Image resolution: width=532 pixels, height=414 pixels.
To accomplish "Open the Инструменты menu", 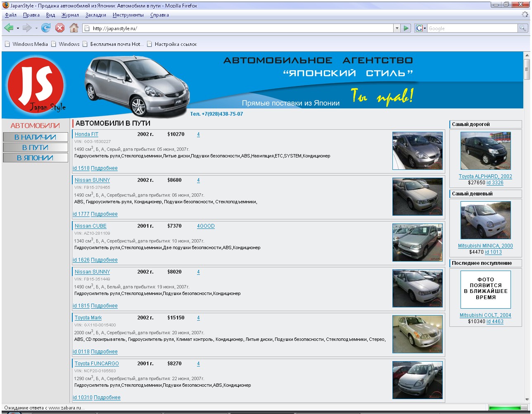I will click(128, 15).
